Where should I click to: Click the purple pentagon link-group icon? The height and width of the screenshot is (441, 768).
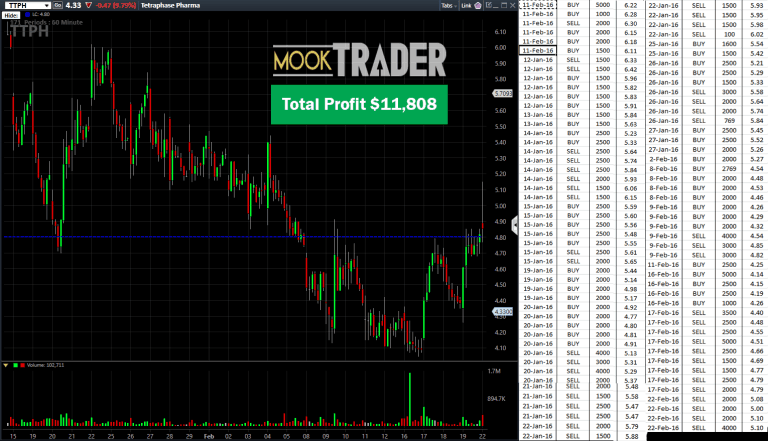point(478,5)
